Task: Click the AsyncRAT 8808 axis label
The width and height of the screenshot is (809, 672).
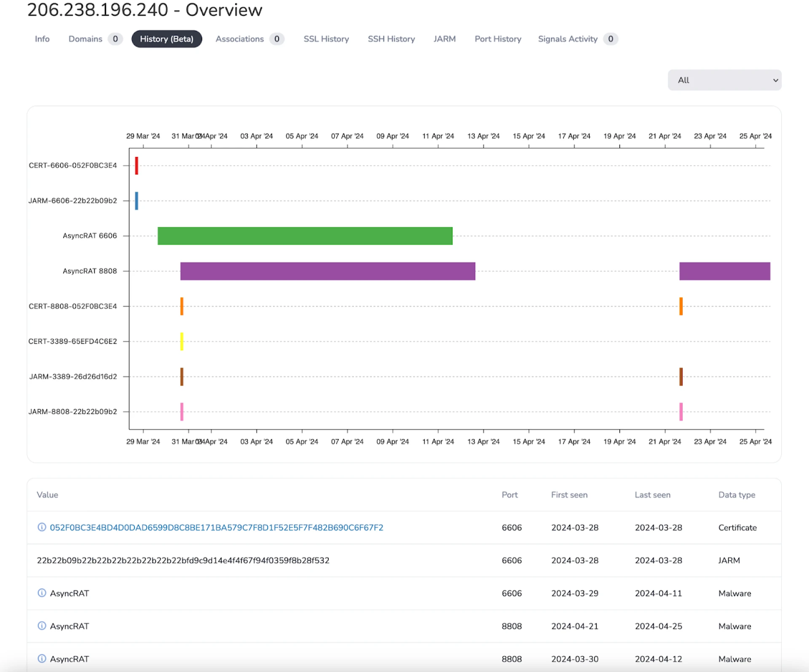Action: 89,271
